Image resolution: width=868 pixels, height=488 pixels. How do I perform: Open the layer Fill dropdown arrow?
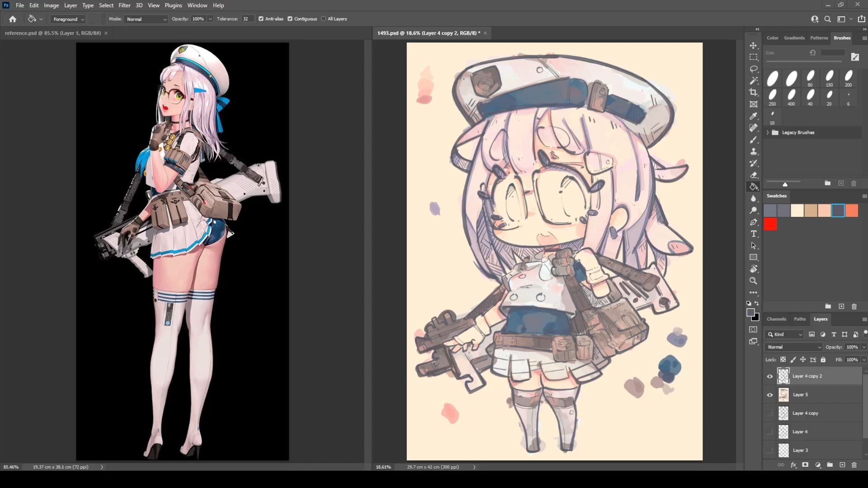coord(864,360)
